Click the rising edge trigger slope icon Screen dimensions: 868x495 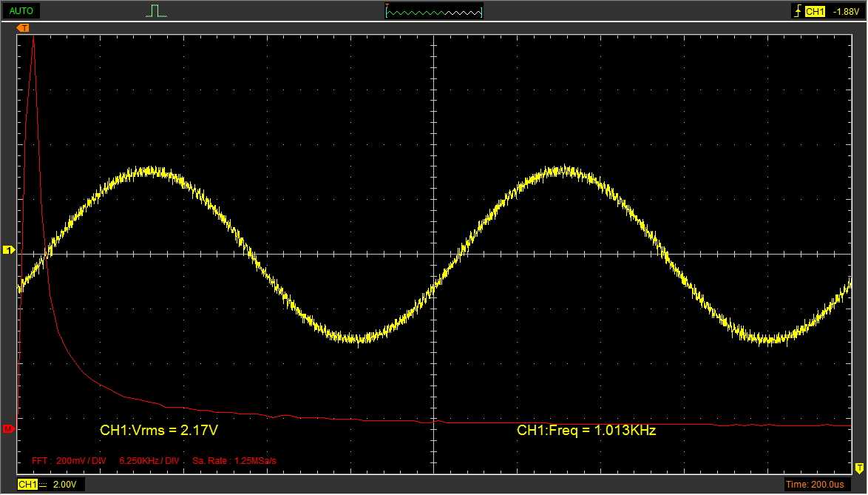(x=798, y=11)
